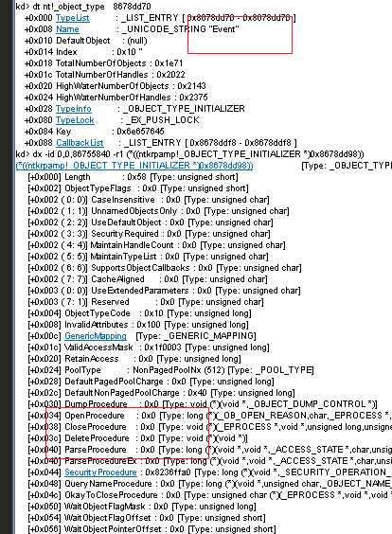Follow the GenericMapping link
392x534 pixels.
[x=96, y=336]
